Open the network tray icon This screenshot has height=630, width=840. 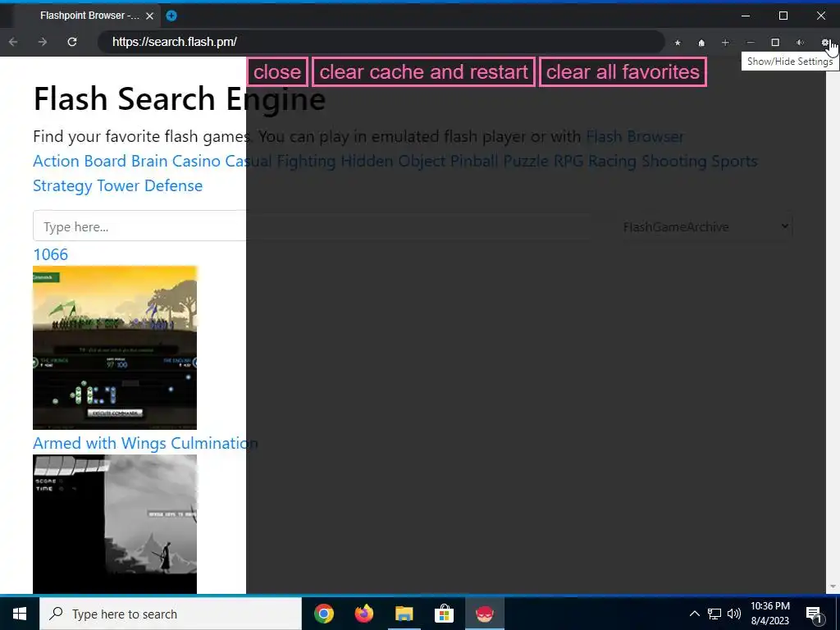[714, 614]
